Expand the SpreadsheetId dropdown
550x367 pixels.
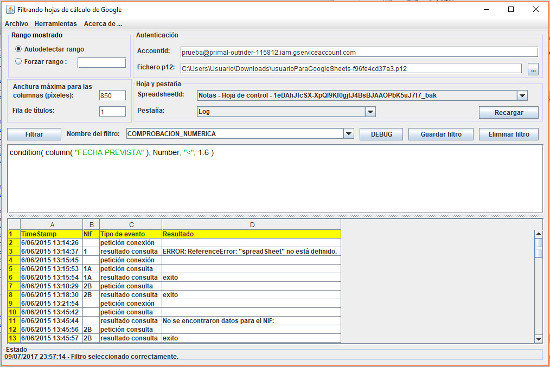pos(522,95)
